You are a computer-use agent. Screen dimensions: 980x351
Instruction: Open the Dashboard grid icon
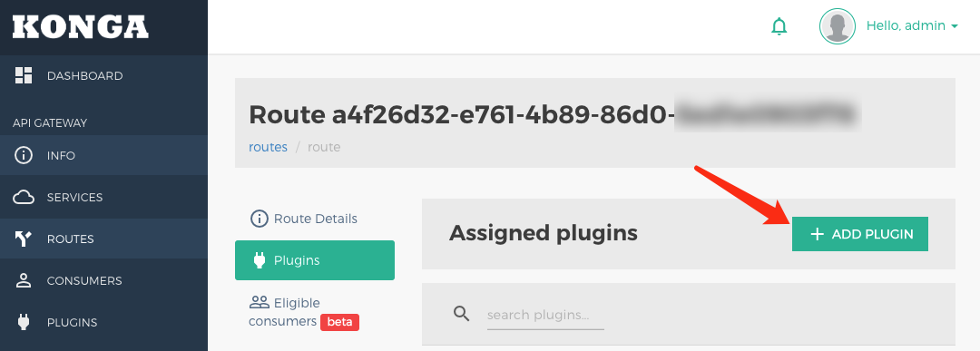click(x=24, y=75)
